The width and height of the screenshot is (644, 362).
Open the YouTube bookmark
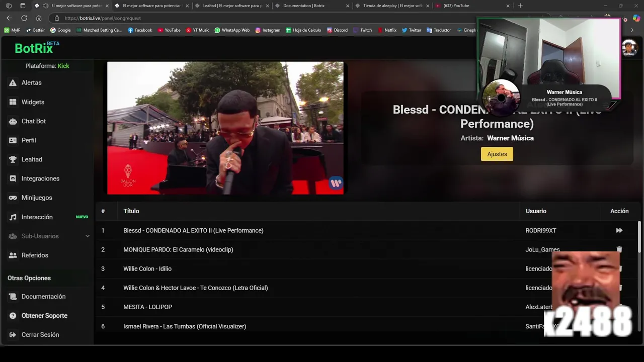point(169,30)
